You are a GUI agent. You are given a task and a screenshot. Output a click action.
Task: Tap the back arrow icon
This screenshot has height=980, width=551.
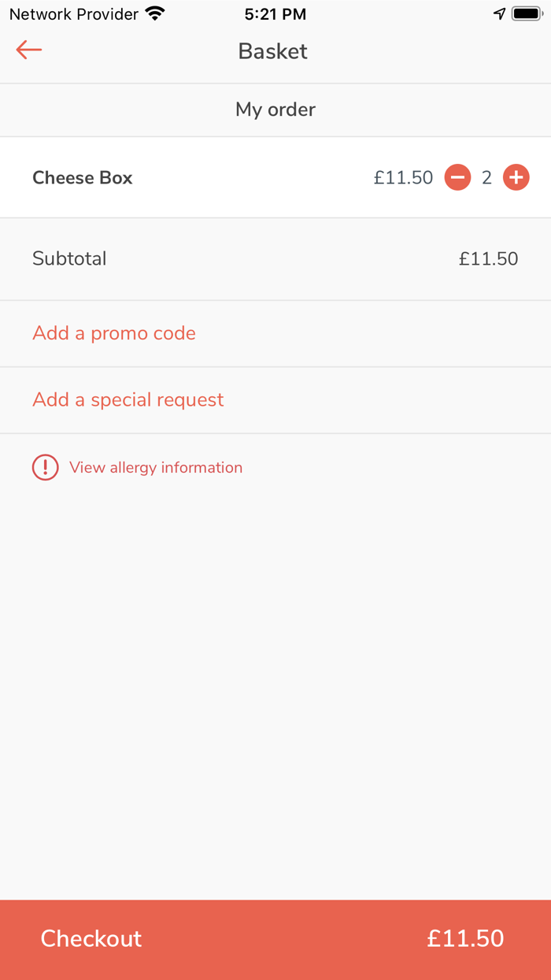pos(28,50)
